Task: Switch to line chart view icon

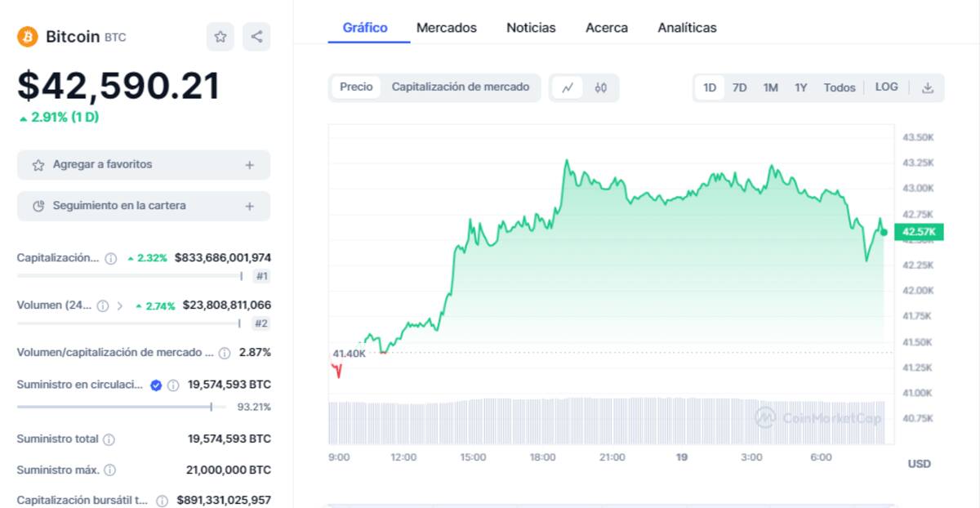Action: coord(568,87)
